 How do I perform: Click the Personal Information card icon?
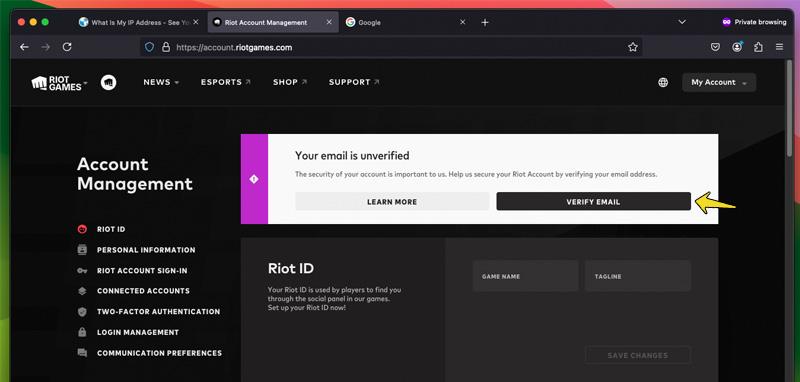point(82,250)
